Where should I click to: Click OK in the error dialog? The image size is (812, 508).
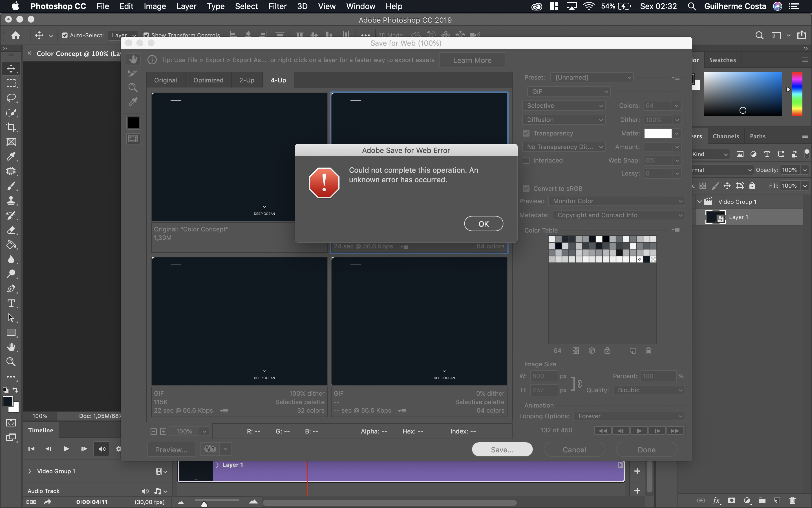coord(484,224)
